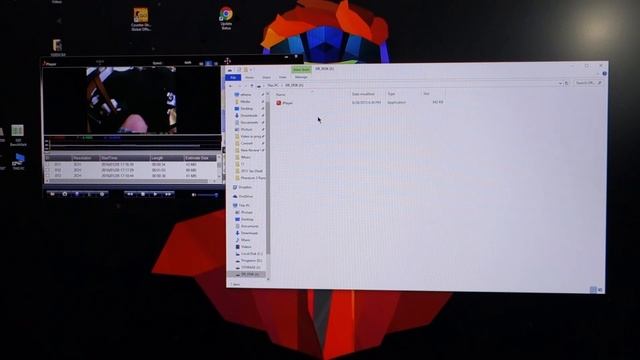
Task: Switch to Large icons view in status bar
Action: pos(600,290)
